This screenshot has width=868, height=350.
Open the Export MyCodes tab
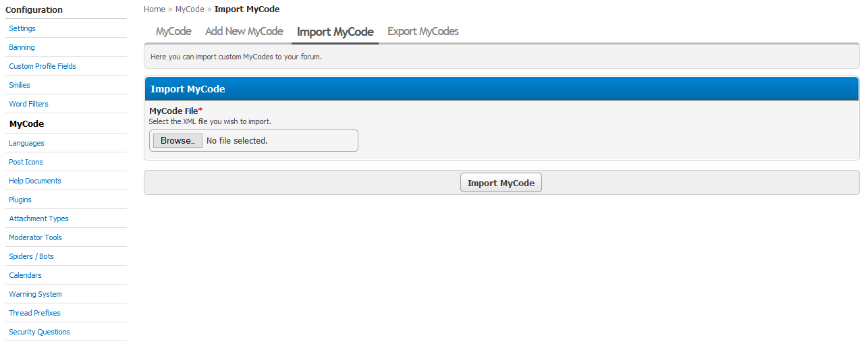423,32
